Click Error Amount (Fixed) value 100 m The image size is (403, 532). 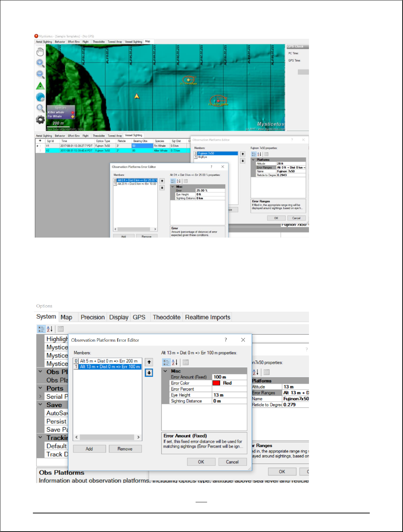[x=230, y=377]
